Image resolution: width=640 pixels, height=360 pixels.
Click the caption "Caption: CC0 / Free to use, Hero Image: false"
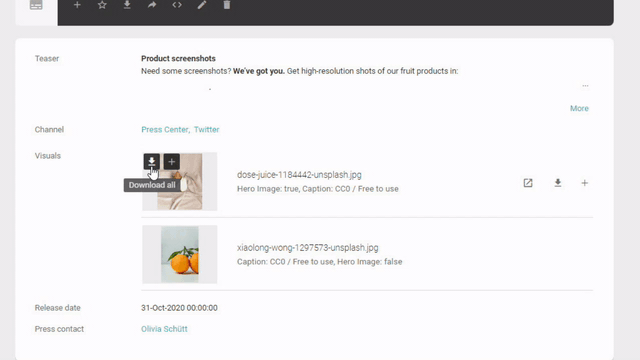(x=320, y=262)
